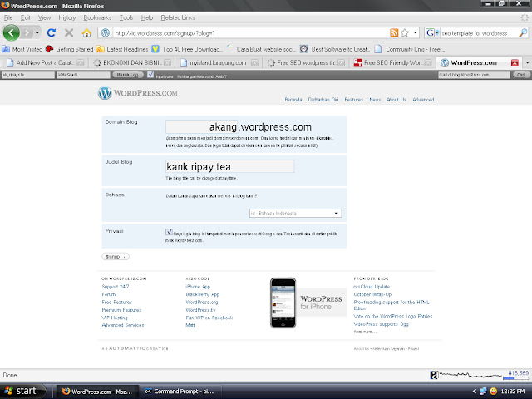Open the About Us nav link
This screenshot has width=532, height=399.
pos(397,100)
